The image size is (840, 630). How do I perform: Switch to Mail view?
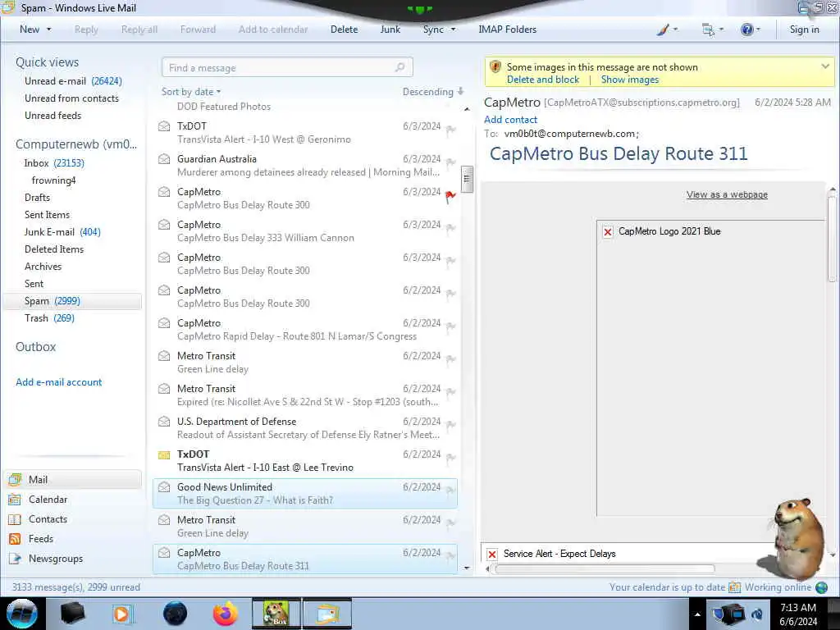pyautogui.click(x=73, y=479)
